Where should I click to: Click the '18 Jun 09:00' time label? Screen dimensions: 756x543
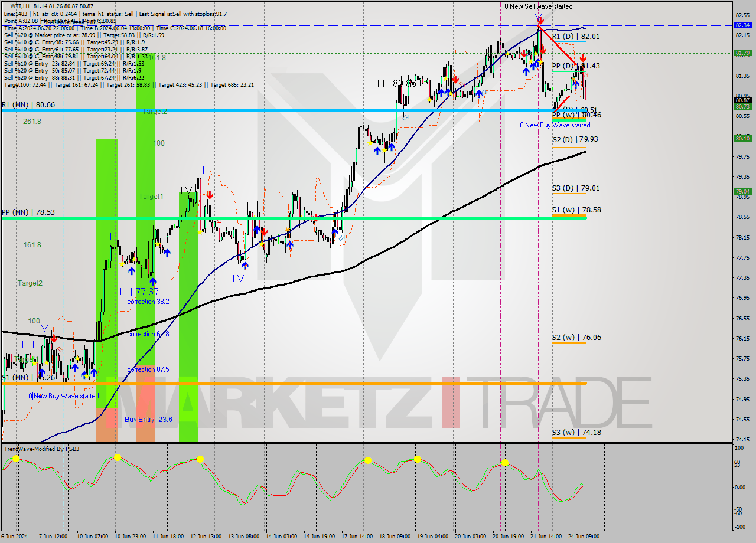tap(395, 537)
